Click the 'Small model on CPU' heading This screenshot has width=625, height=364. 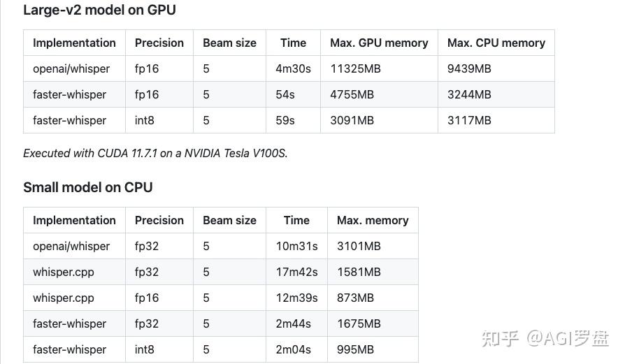click(x=87, y=187)
